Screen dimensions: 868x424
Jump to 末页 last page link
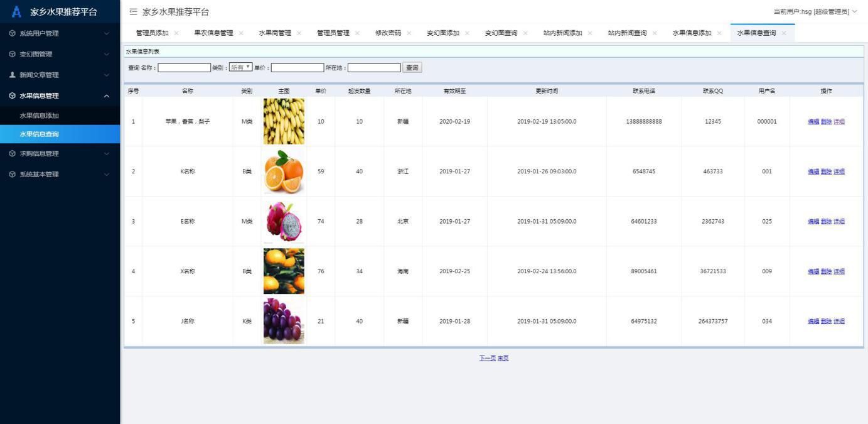[503, 358]
